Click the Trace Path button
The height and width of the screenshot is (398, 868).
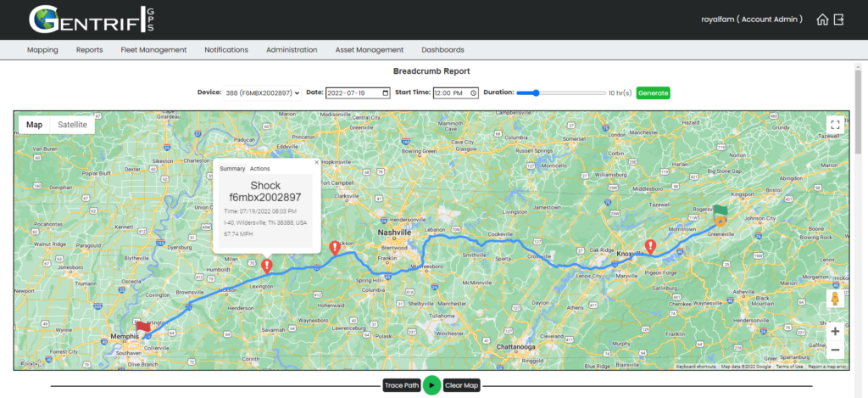(x=403, y=386)
